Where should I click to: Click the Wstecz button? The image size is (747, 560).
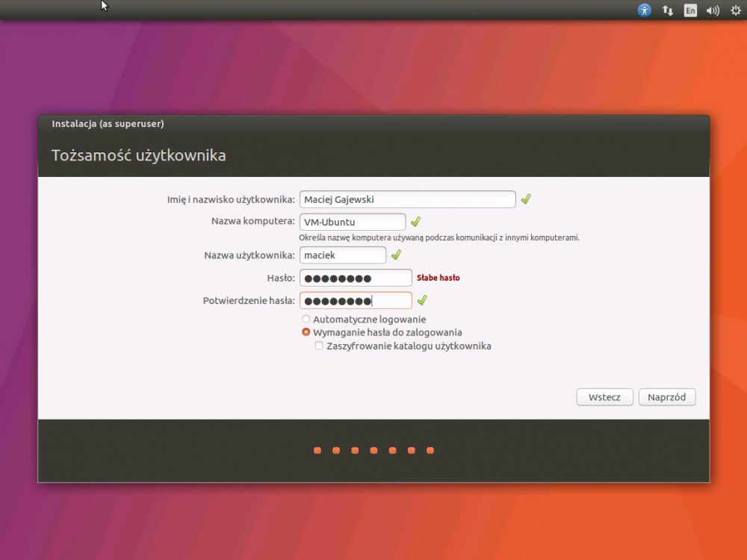pyautogui.click(x=604, y=397)
